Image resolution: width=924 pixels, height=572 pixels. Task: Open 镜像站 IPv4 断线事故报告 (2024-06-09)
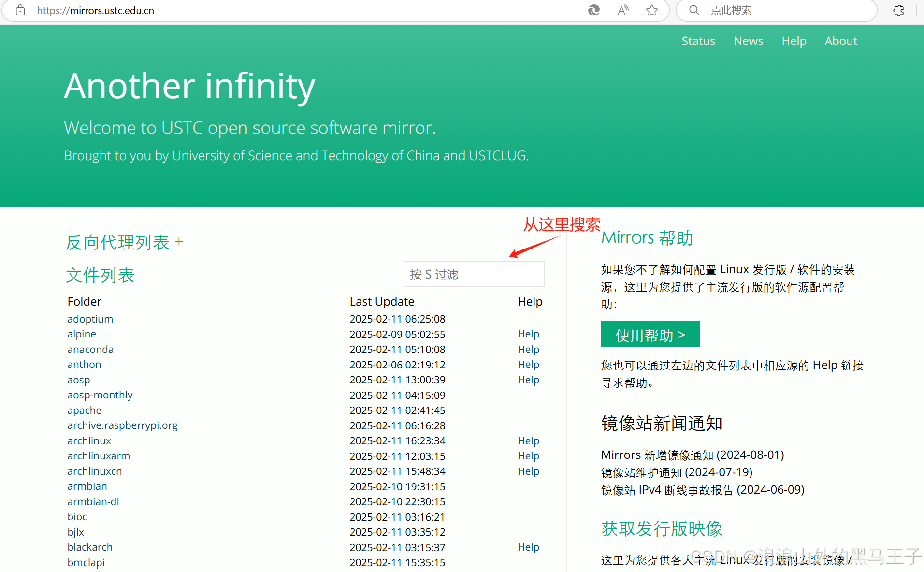(703, 490)
